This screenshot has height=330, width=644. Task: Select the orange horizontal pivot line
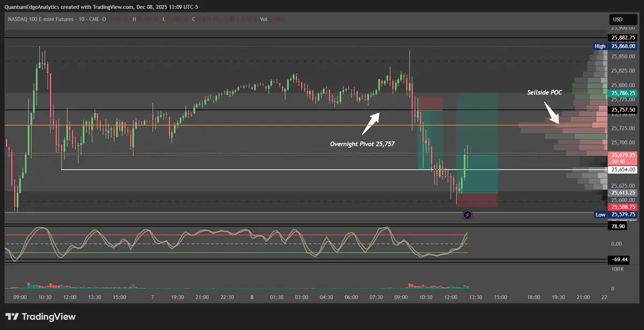click(306, 125)
